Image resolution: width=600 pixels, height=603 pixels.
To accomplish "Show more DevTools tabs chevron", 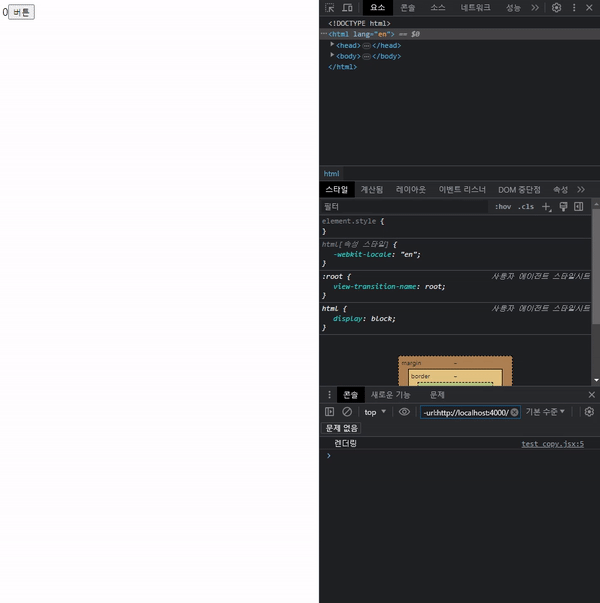I will tap(535, 8).
